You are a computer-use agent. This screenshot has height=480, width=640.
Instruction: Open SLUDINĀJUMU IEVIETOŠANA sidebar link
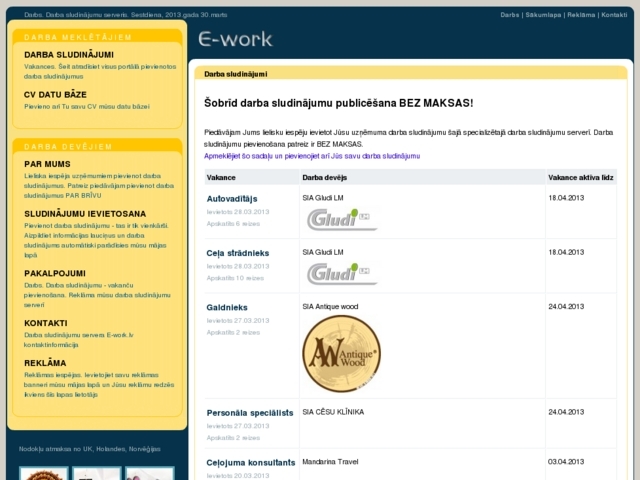(85, 213)
